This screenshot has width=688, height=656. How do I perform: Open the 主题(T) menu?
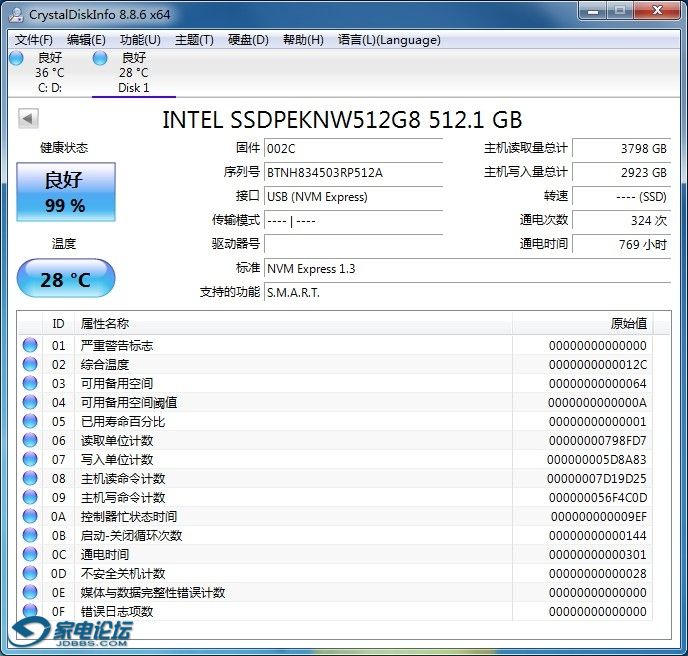click(x=194, y=40)
